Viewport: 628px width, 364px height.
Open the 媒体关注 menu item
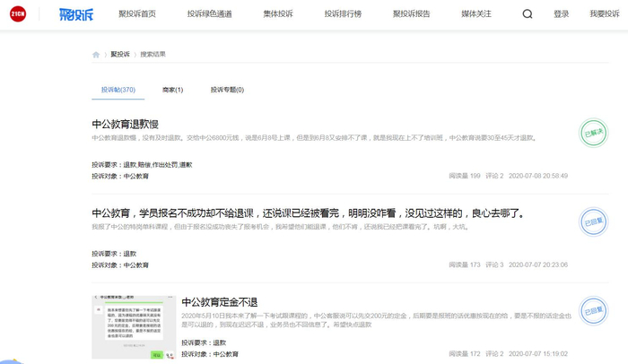click(476, 14)
